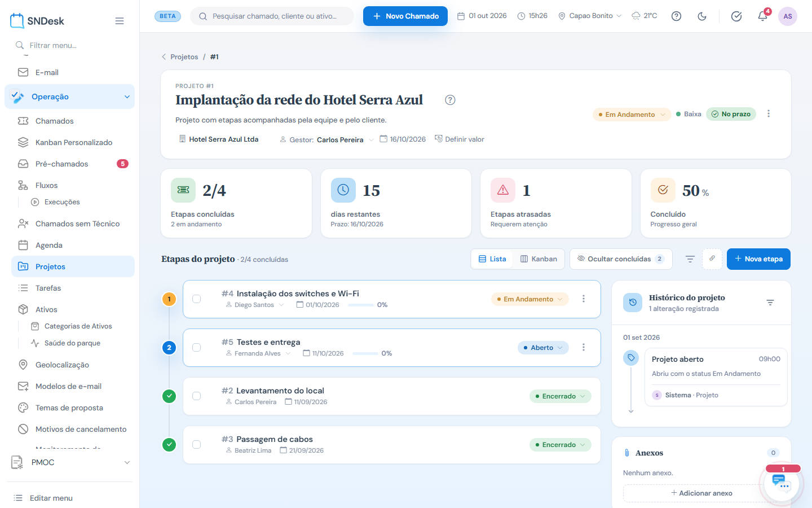Click the link icon button beside Nova etapa

point(712,259)
